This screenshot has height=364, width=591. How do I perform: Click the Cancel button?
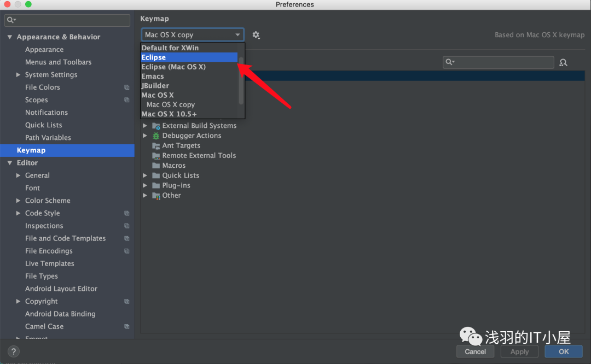pos(475,351)
